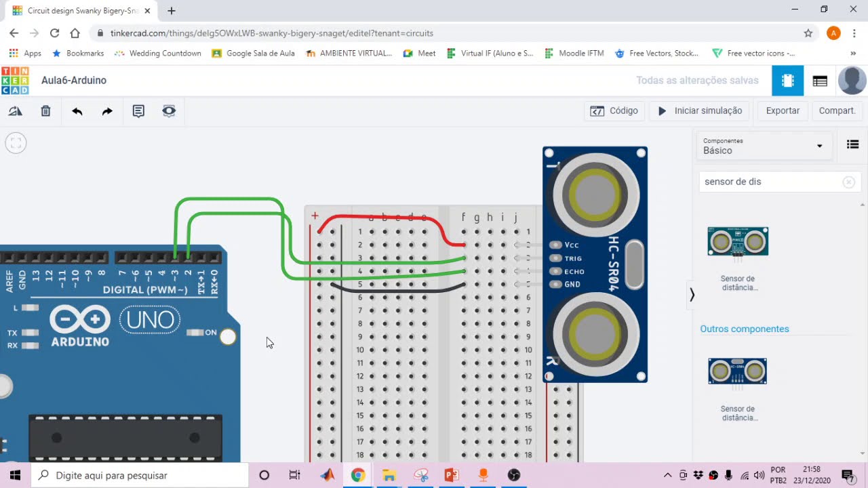The image size is (868, 488).
Task: Open the Apps bookmark
Action: (25, 53)
